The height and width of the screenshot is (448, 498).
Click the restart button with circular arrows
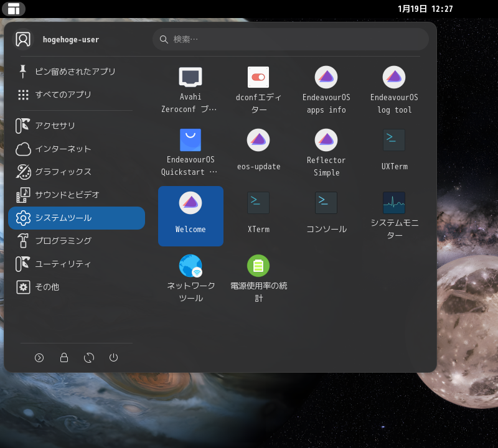pyautogui.click(x=89, y=358)
